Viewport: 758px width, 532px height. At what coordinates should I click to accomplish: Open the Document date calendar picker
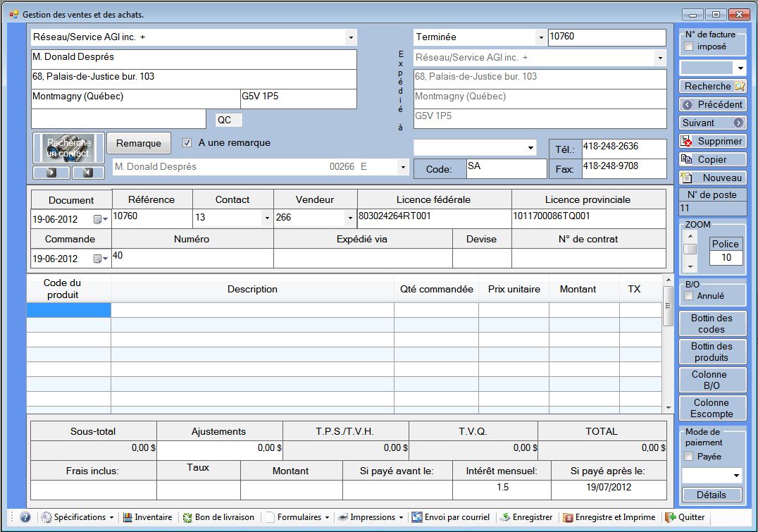pos(100,219)
